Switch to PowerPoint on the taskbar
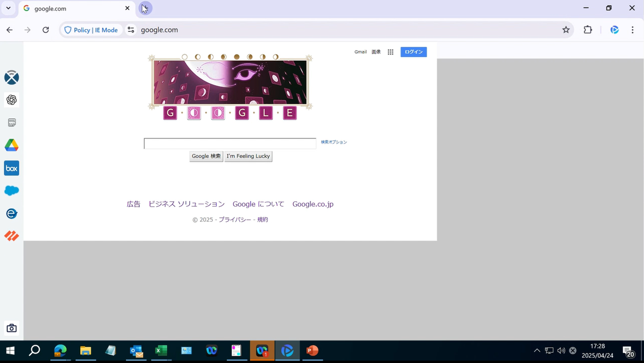This screenshot has width=644, height=363. pos(312,350)
